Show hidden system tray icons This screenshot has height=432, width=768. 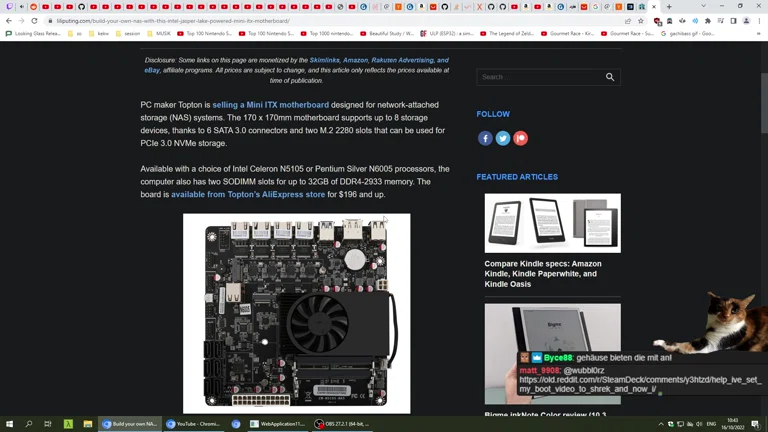(660, 424)
